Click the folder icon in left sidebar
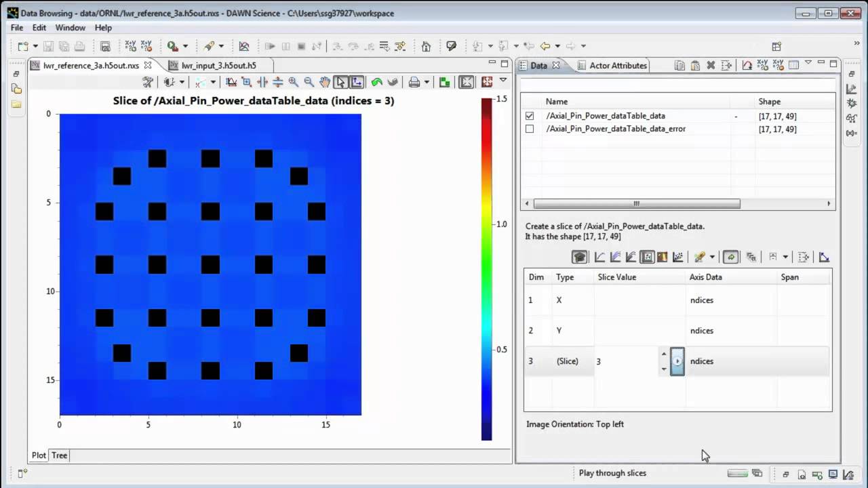 click(16, 104)
